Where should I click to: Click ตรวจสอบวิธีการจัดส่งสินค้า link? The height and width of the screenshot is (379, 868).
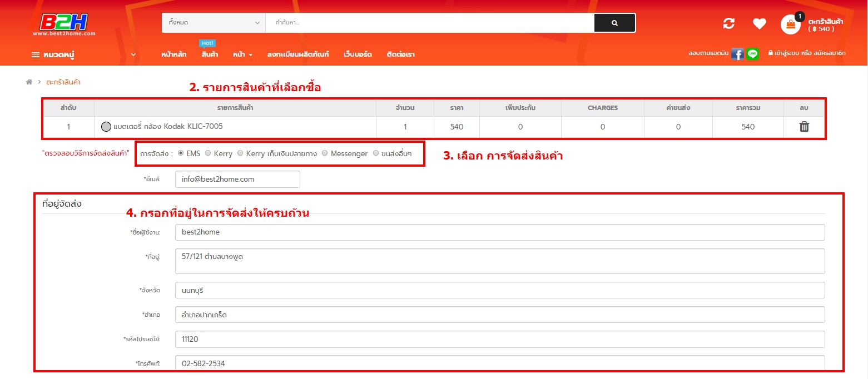86,153
